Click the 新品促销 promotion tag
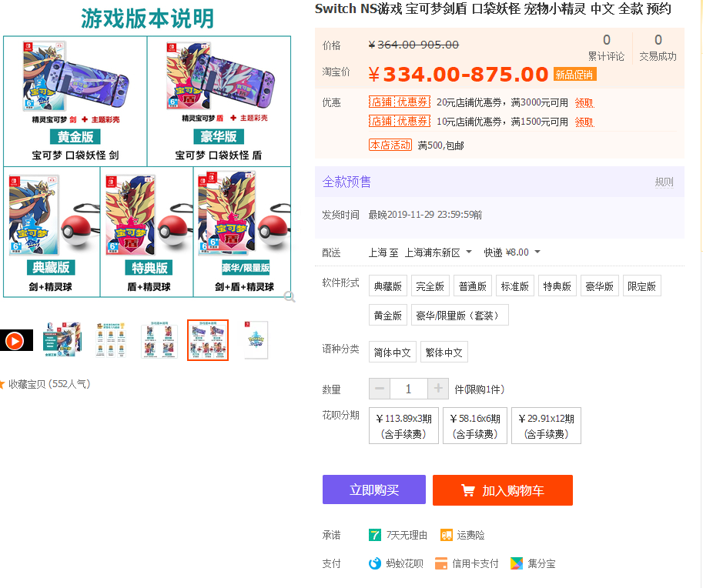This screenshot has height=588, width=703. (574, 75)
